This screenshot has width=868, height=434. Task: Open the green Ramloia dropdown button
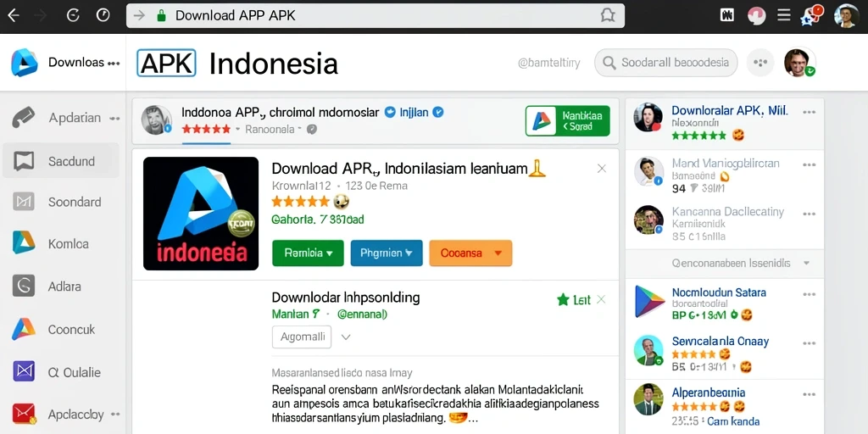point(308,253)
